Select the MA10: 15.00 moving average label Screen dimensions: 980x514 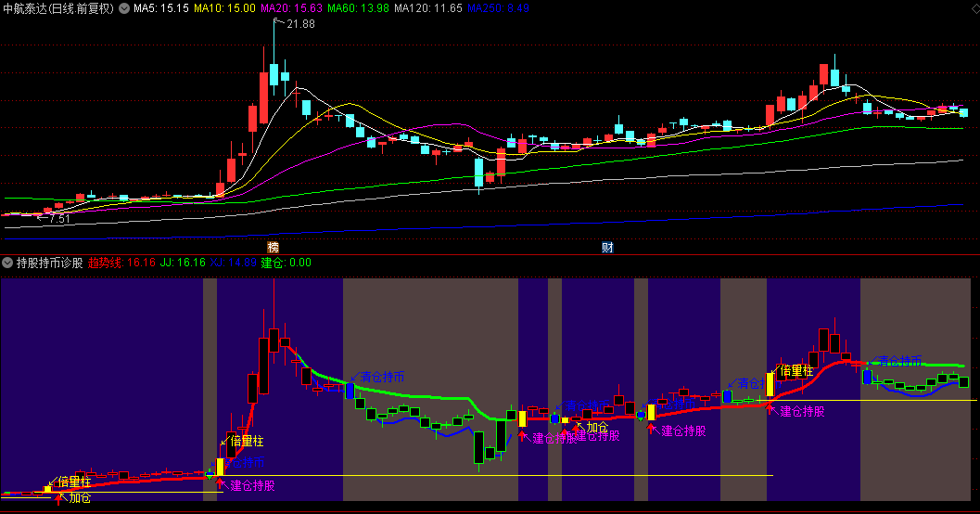click(224, 8)
